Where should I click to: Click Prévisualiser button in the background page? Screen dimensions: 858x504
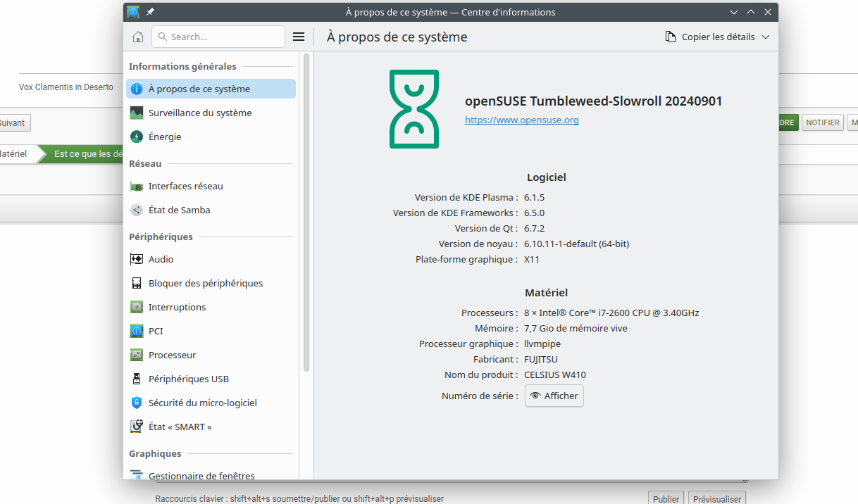pos(717,498)
